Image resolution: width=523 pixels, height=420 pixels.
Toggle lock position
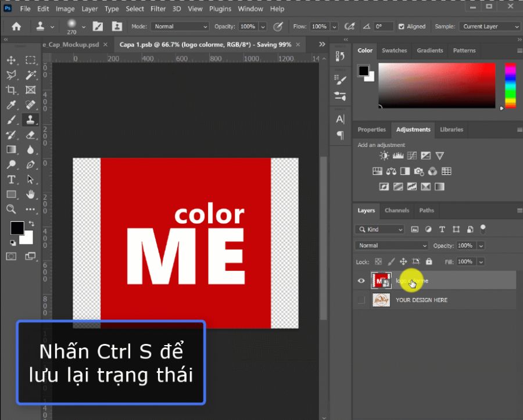click(403, 261)
